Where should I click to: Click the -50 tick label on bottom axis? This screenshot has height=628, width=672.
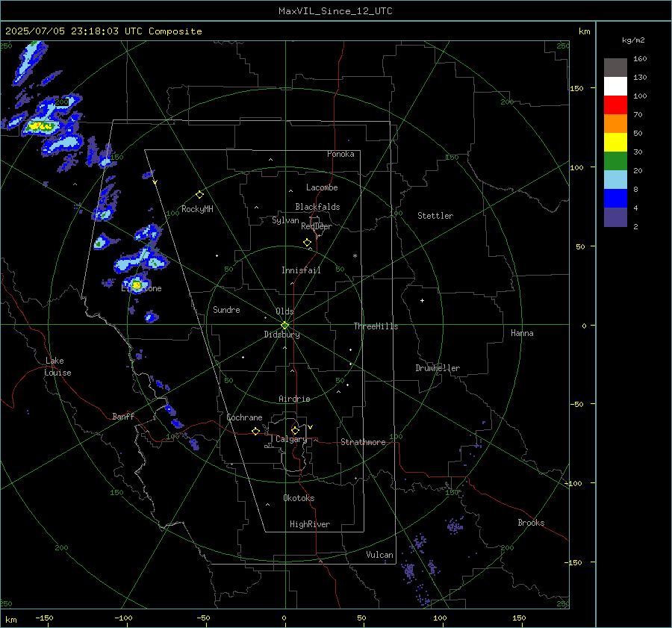tap(203, 618)
